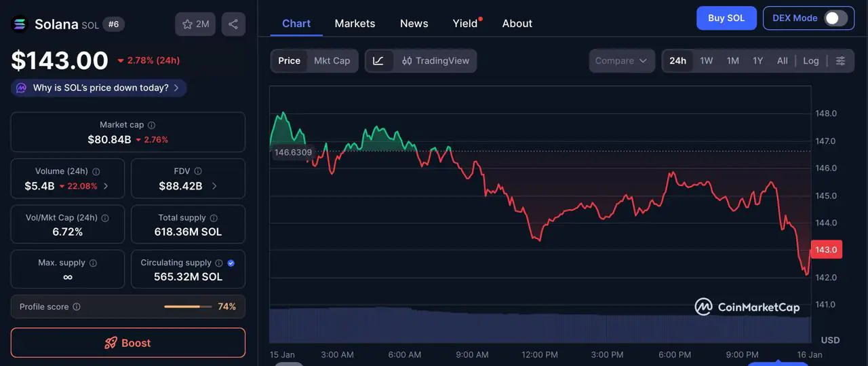Switch the chart to Mkt Cap view
This screenshot has height=366, width=868.
(x=332, y=60)
